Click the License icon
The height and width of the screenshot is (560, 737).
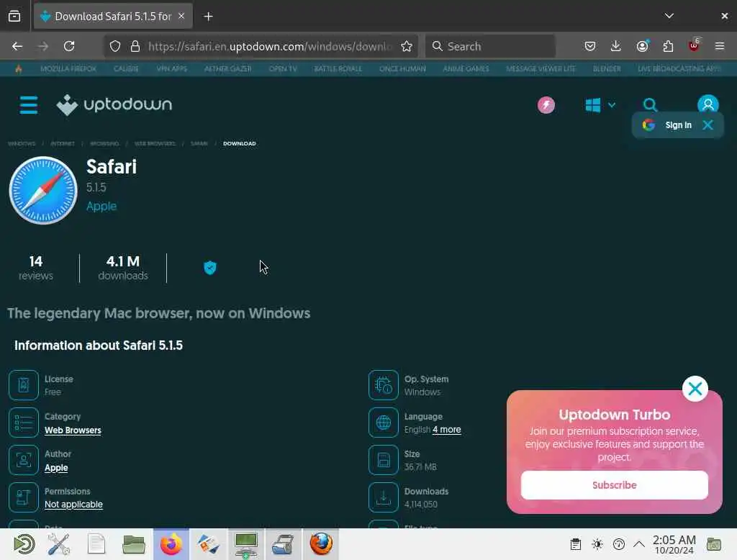coord(24,385)
